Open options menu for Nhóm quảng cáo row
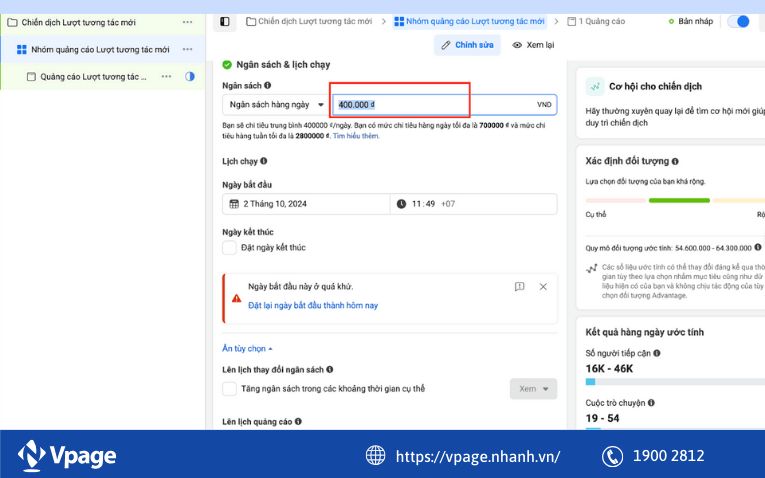The height and width of the screenshot is (478, 765). pyautogui.click(x=187, y=49)
